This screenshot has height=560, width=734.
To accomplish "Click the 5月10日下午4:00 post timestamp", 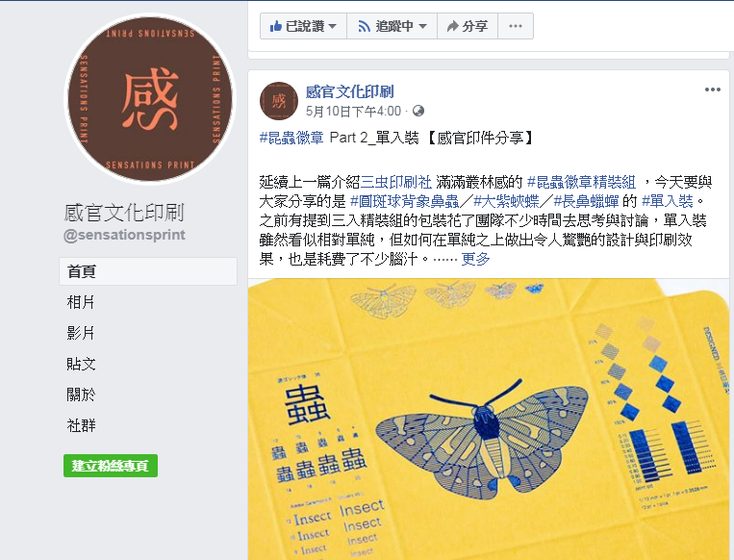I will 353,112.
